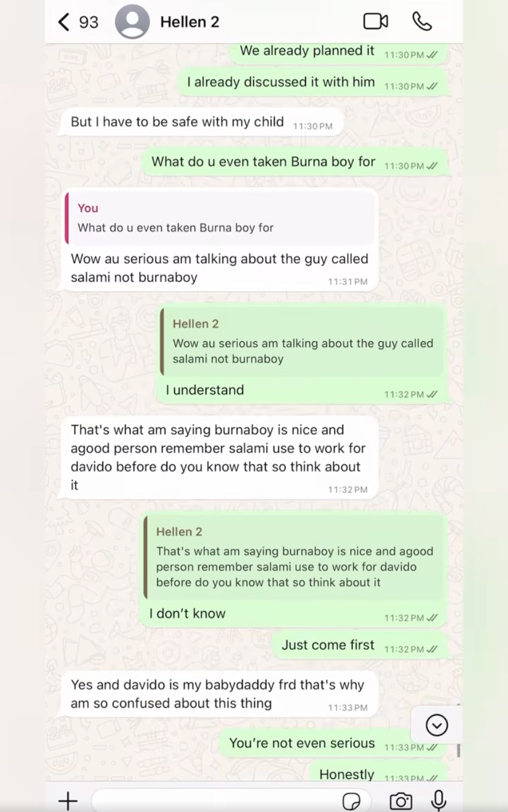508x812 pixels.
Task: Start a voice call with Hellen 2
Action: pos(422,21)
